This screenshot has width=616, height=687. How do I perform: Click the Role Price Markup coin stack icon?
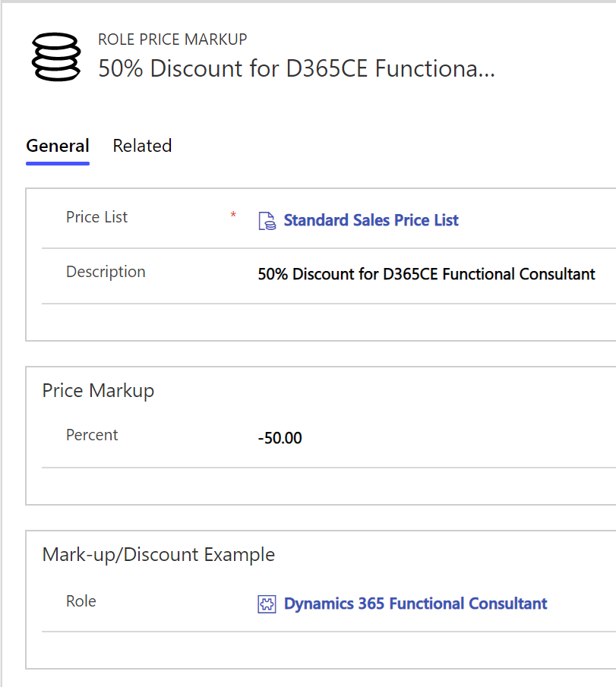56,57
